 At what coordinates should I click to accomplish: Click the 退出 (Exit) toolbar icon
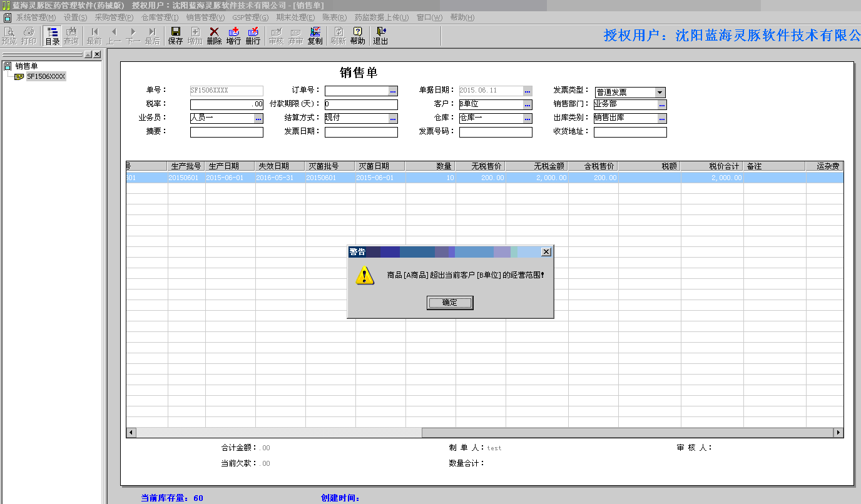point(380,36)
